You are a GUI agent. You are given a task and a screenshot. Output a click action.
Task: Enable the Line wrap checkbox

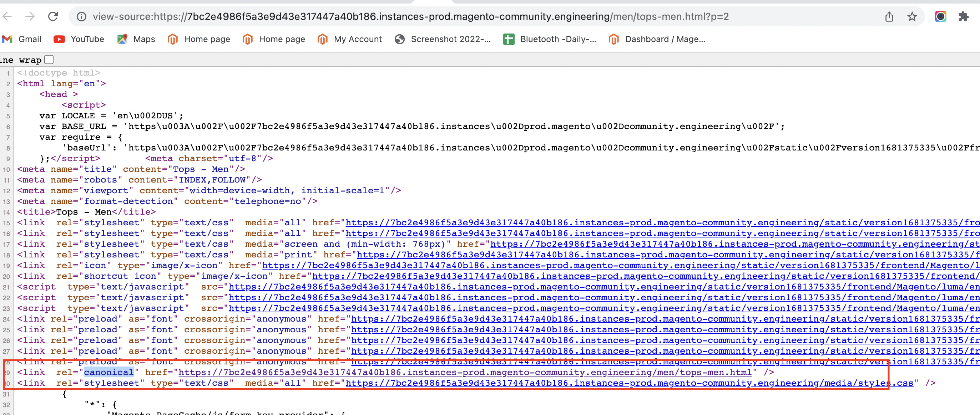(48, 59)
